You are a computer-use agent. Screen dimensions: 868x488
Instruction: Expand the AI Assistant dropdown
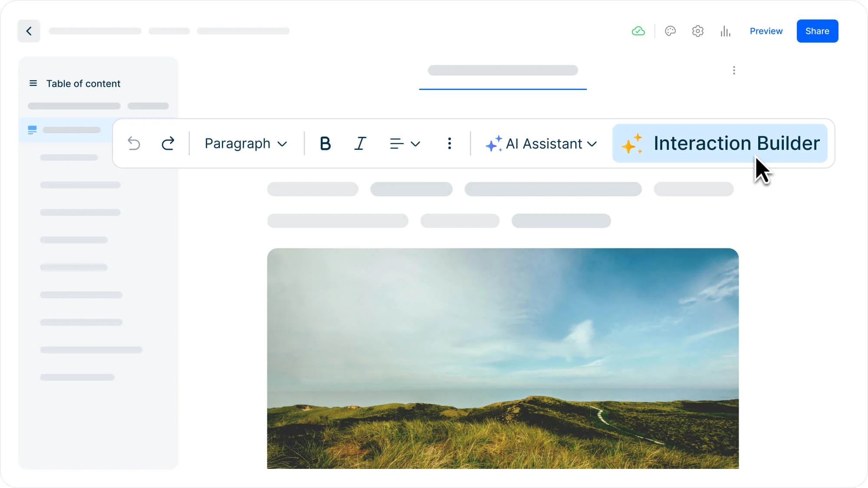(541, 144)
